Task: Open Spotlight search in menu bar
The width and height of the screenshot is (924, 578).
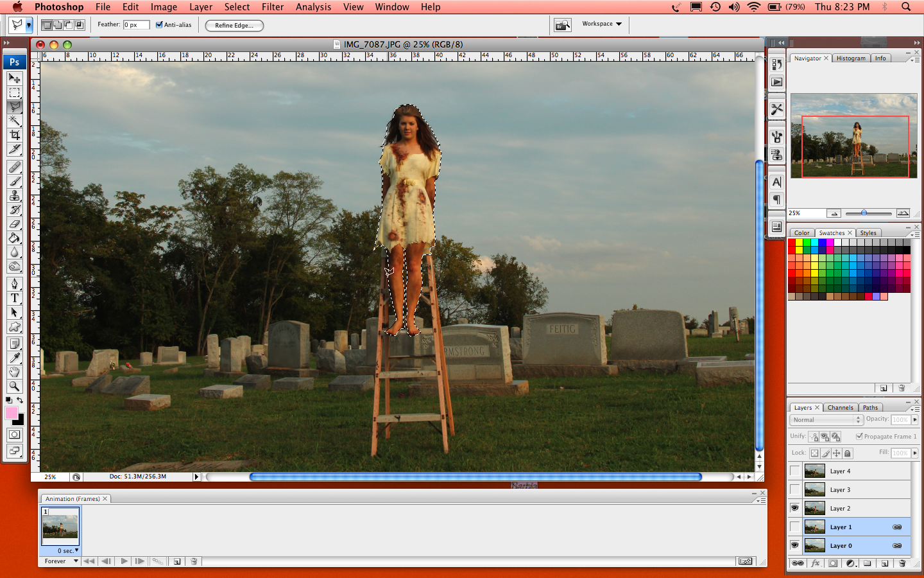Action: [x=906, y=7]
